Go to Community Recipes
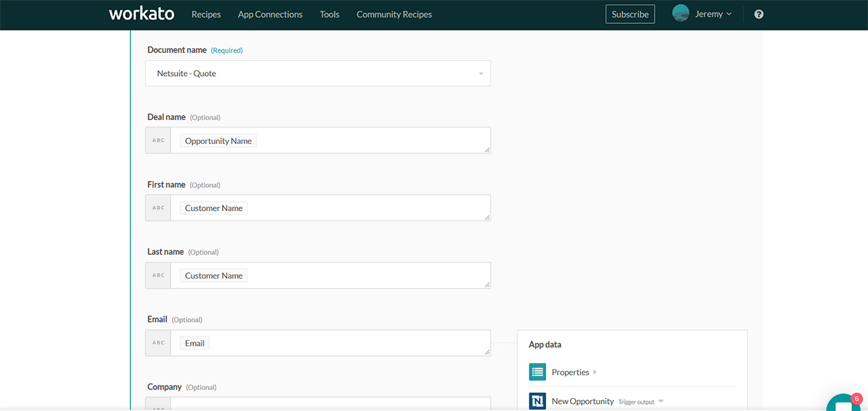The image size is (868, 411). (394, 14)
